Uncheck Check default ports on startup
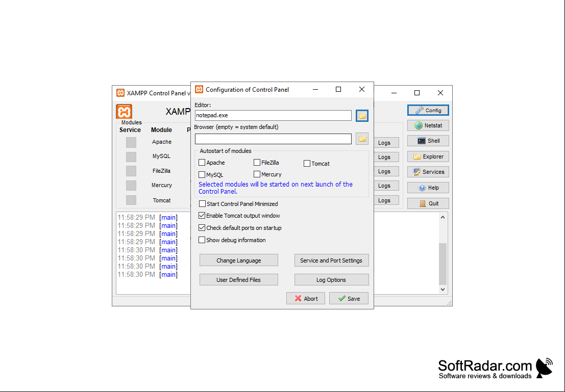The width and height of the screenshot is (565, 392). (202, 228)
